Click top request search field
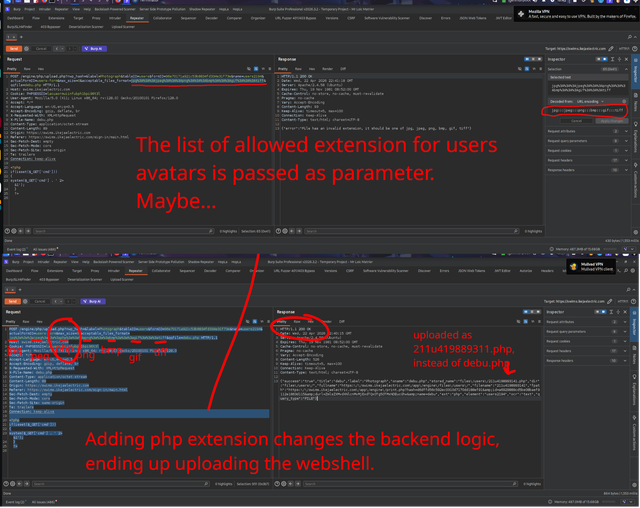This screenshot has height=508, width=640. coord(124,231)
